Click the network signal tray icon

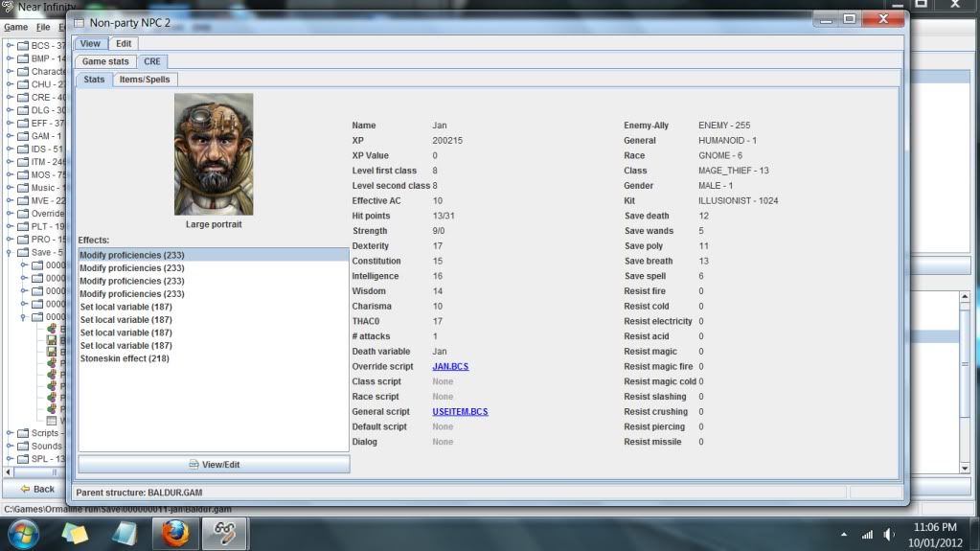coord(868,534)
